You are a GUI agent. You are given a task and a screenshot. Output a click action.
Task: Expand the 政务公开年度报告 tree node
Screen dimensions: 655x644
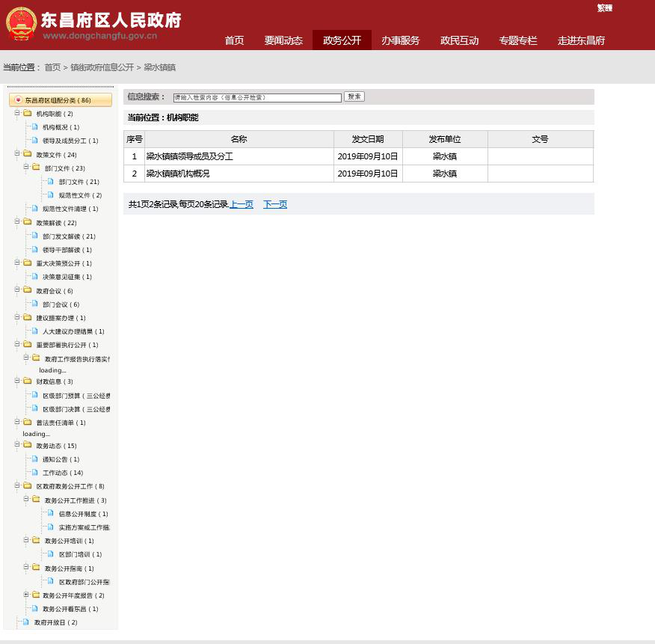tap(26, 595)
